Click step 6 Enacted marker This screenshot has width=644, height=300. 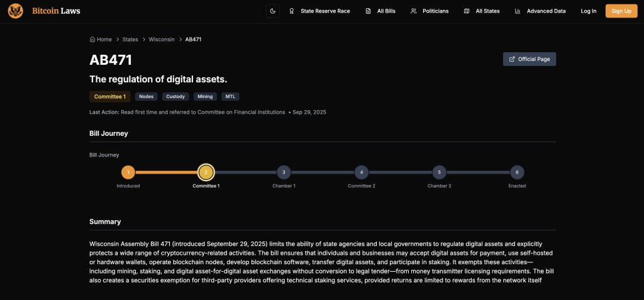(517, 172)
